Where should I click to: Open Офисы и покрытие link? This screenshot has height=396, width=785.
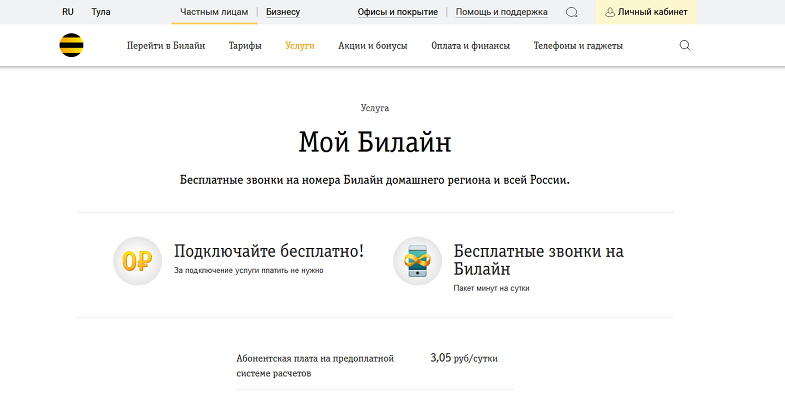click(x=398, y=12)
